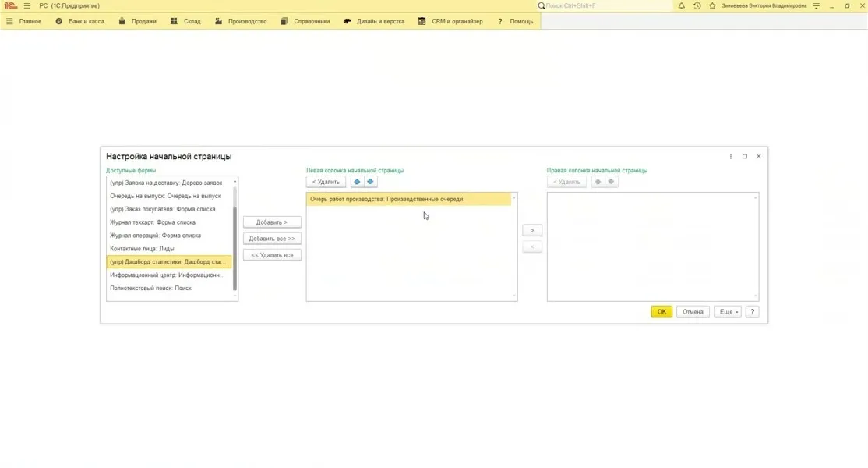Select Контактные лица: Лиды
This screenshot has width=868, height=468.
[169, 250]
